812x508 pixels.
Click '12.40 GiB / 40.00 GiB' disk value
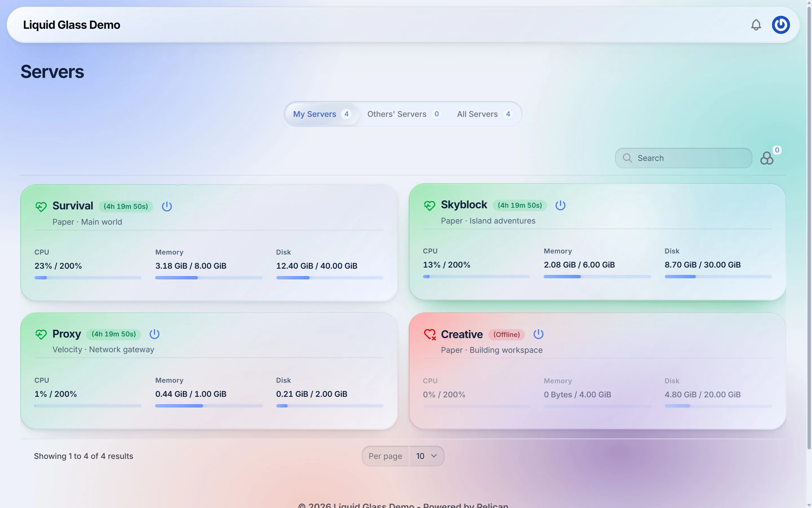click(317, 266)
